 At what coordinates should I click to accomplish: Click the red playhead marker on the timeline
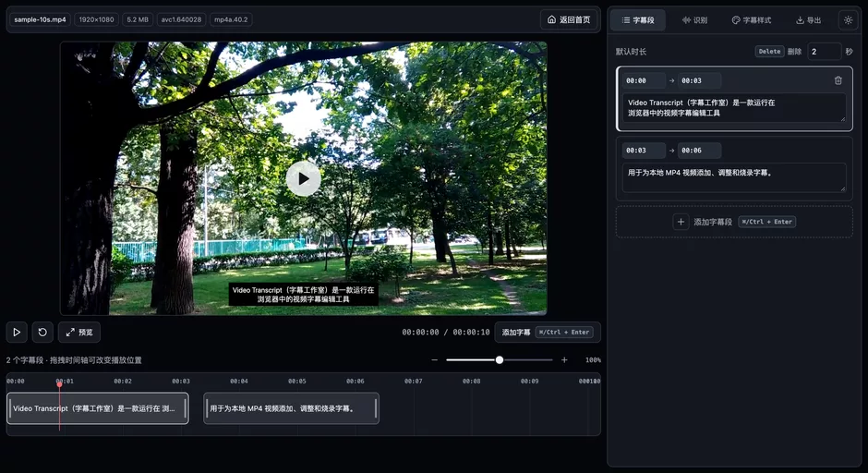pyautogui.click(x=59, y=383)
